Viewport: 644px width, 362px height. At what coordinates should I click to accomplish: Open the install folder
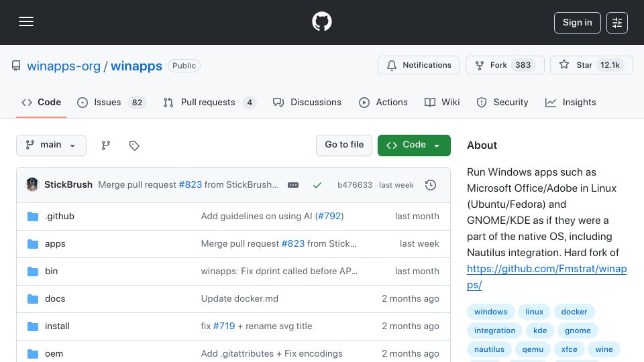coord(57,326)
